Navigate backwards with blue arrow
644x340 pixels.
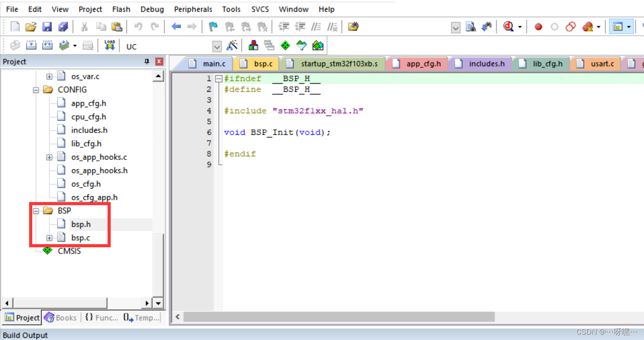176,27
